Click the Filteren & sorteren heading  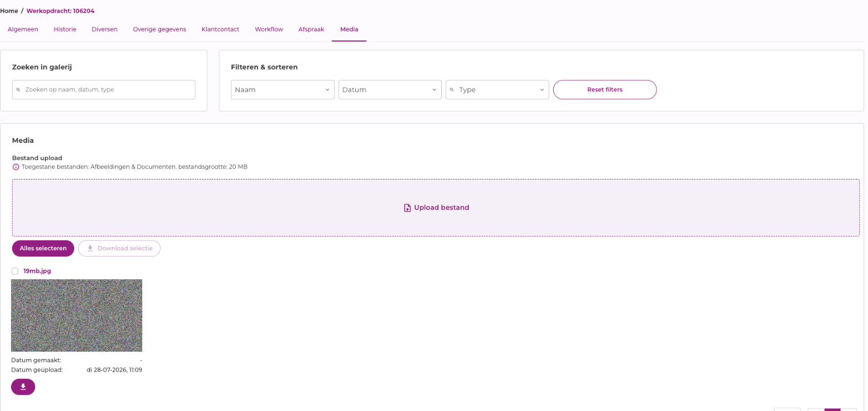(x=264, y=67)
